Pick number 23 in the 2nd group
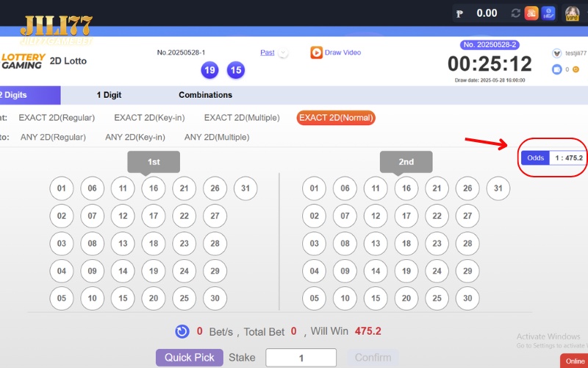 (x=437, y=244)
